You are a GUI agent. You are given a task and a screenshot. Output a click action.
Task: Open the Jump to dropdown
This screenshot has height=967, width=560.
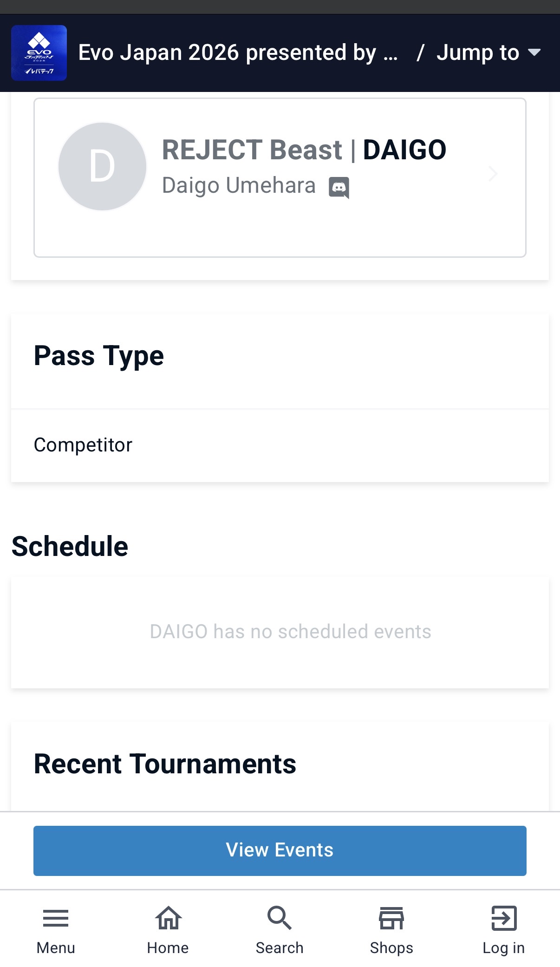click(477, 52)
